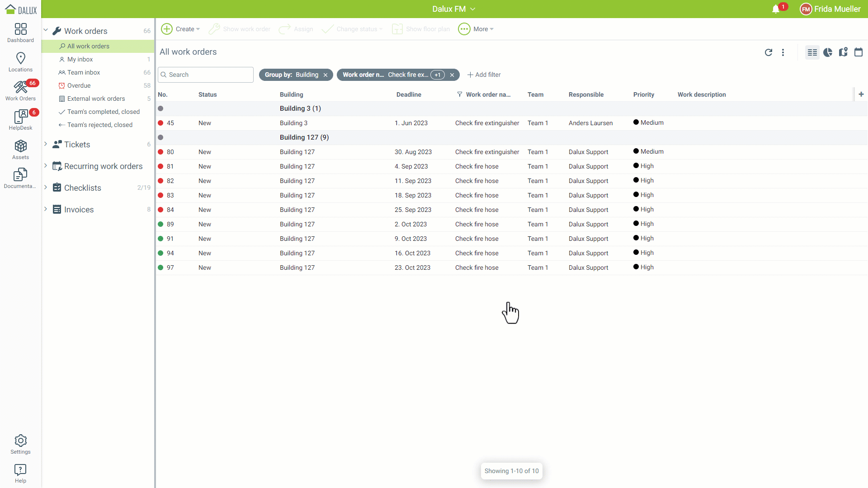The height and width of the screenshot is (488, 868).
Task: Expand the Tickets tree section
Action: [x=46, y=144]
